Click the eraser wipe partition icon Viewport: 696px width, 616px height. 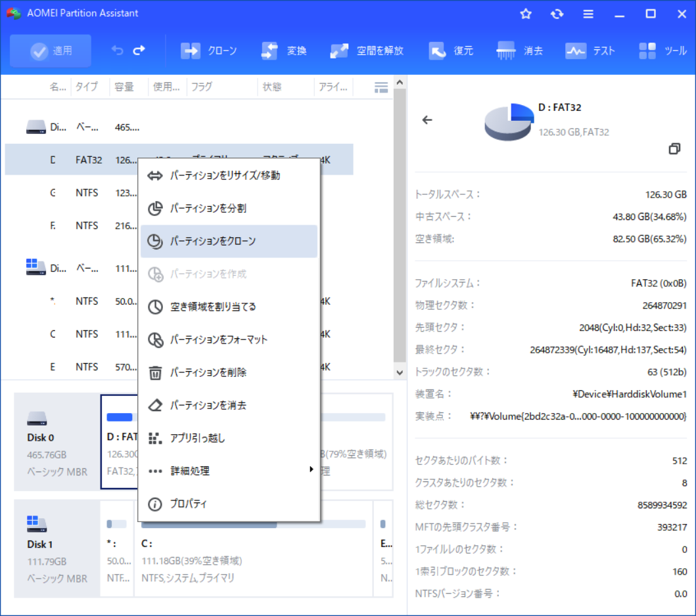coord(155,405)
